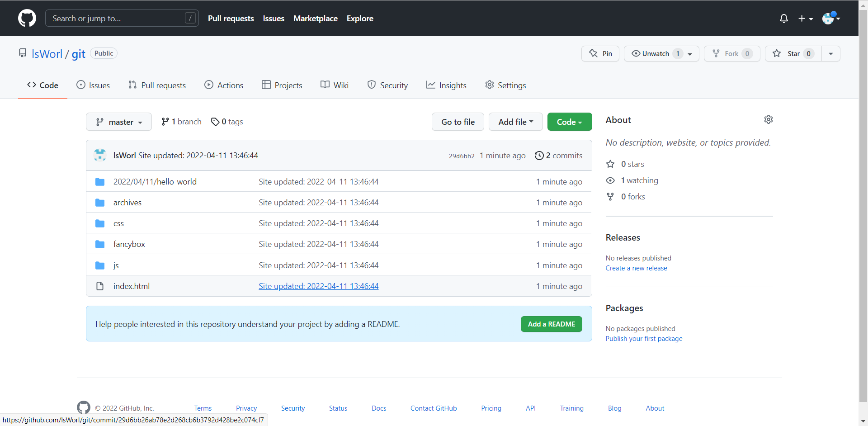Screen dimensions: 868x426
Task: Click the index.html commit message link
Action: pyautogui.click(x=319, y=286)
